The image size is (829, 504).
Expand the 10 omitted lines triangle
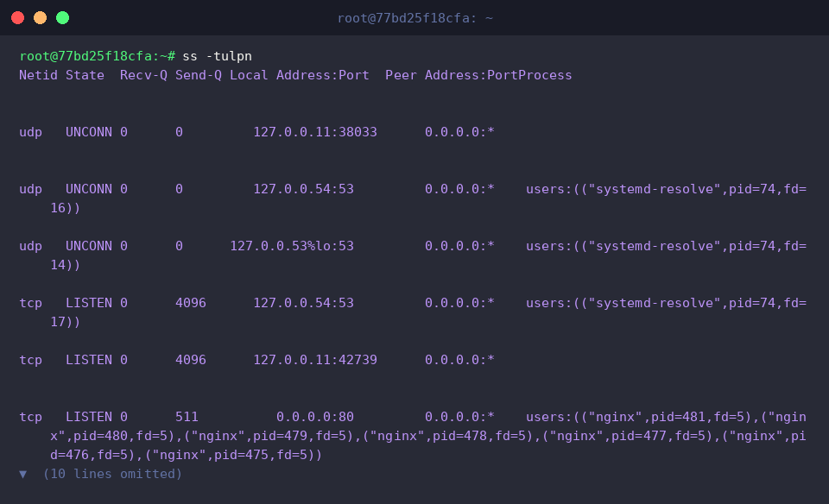[22, 475]
